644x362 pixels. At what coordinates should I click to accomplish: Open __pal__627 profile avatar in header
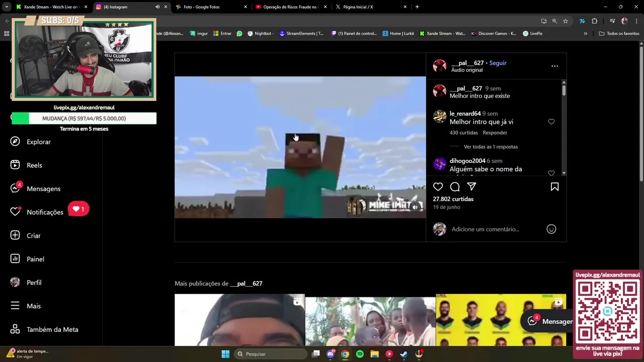pos(440,66)
